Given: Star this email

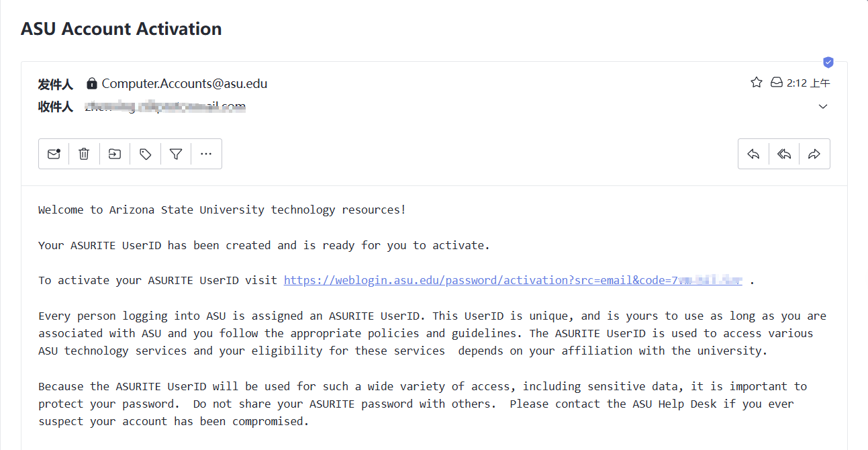Looking at the screenshot, I should click(757, 83).
